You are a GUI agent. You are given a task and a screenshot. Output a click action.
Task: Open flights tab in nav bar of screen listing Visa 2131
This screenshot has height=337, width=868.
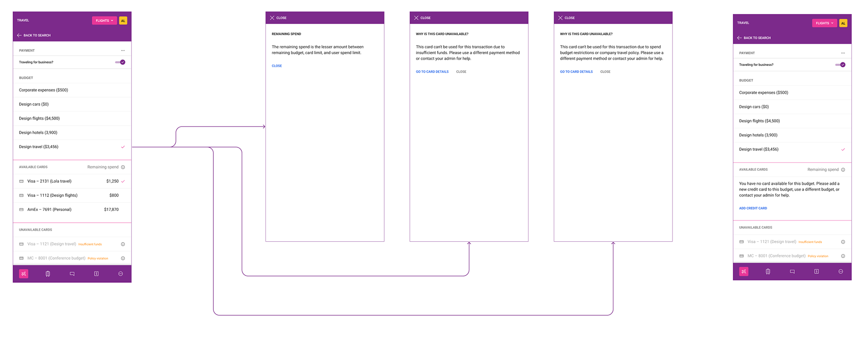pyautogui.click(x=24, y=274)
